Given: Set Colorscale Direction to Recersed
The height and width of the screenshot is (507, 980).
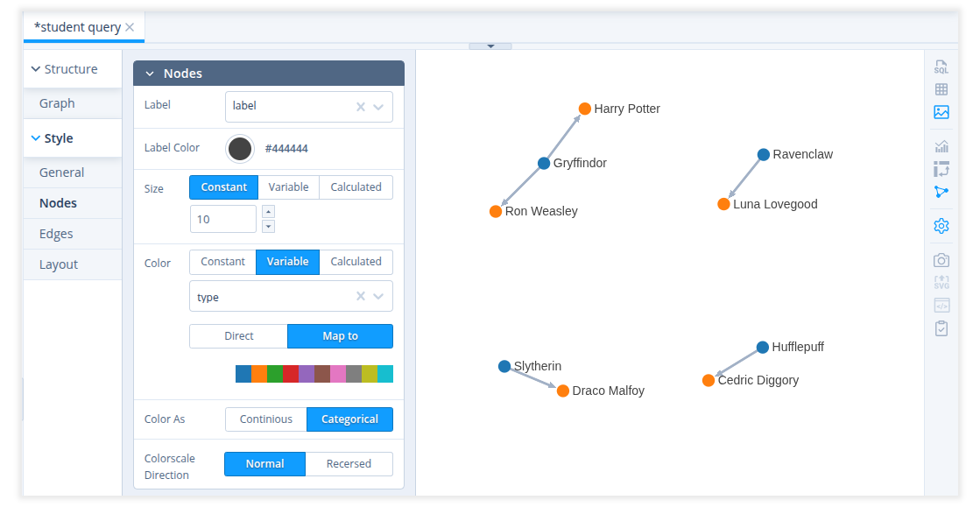Looking at the screenshot, I should [x=348, y=463].
